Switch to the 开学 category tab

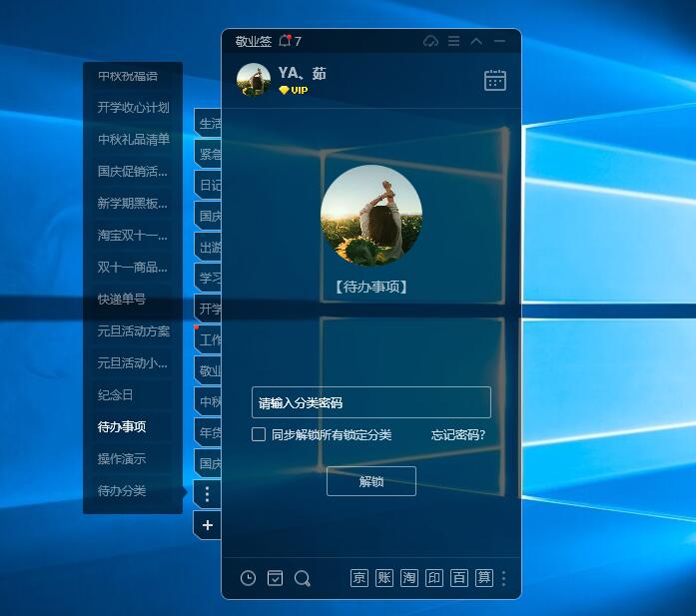pyautogui.click(x=208, y=308)
